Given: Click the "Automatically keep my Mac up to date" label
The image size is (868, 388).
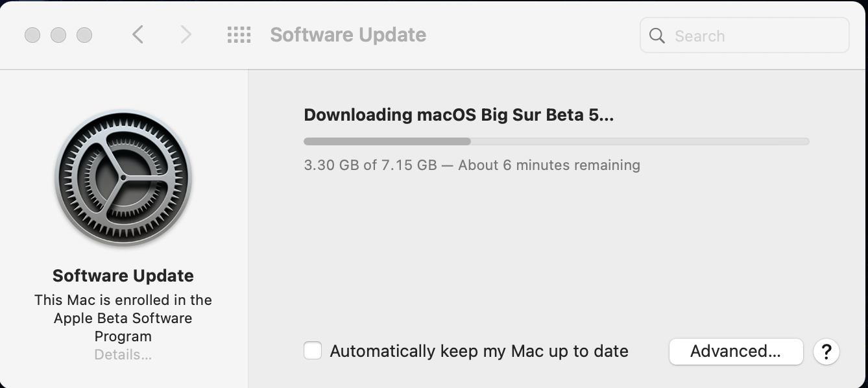Looking at the screenshot, I should [479, 351].
